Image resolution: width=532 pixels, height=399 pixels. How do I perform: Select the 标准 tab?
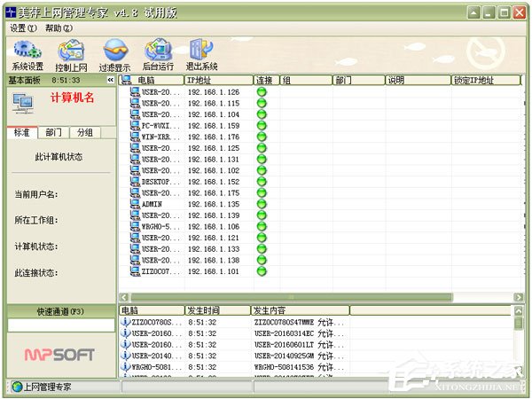(x=21, y=132)
